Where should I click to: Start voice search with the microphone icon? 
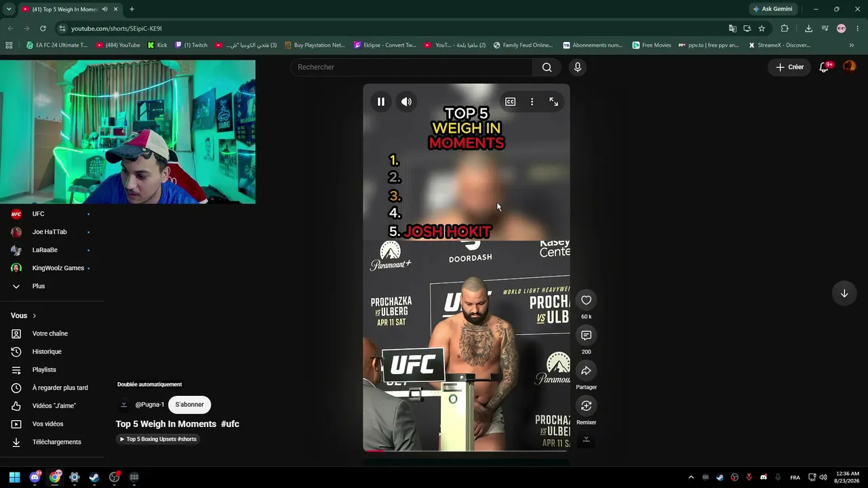(578, 67)
